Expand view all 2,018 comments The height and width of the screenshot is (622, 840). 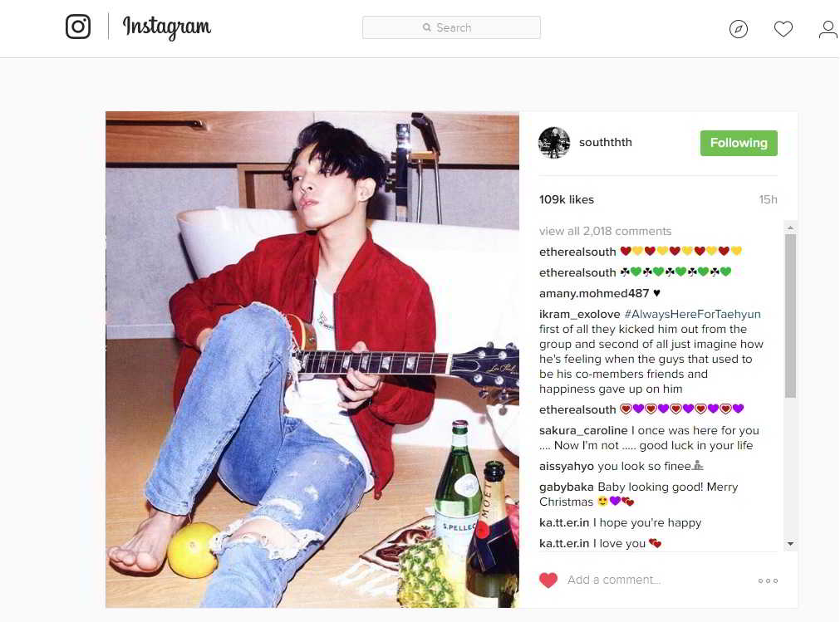click(x=605, y=231)
